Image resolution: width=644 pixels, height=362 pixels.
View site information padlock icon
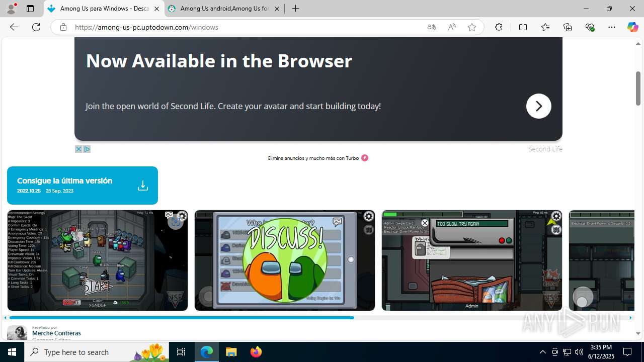63,27
